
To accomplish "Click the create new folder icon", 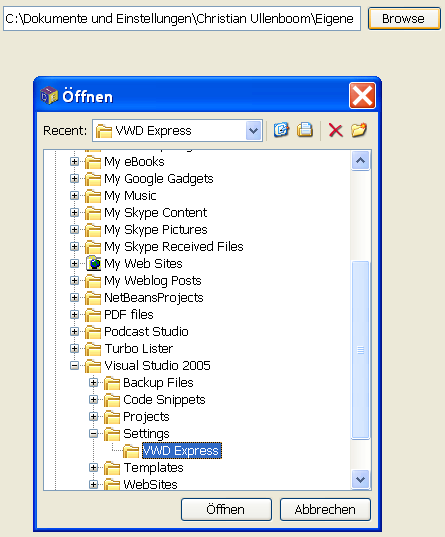I will click(359, 130).
